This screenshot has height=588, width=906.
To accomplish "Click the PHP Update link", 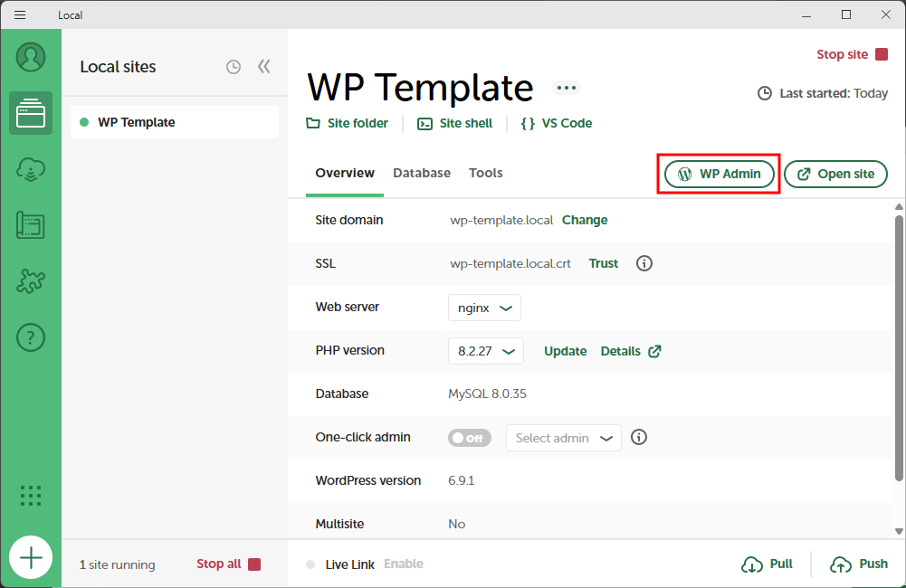I will pos(565,351).
